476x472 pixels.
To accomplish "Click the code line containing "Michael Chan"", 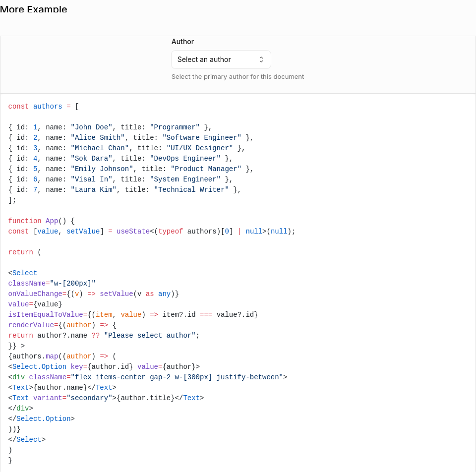I will click(126, 148).
